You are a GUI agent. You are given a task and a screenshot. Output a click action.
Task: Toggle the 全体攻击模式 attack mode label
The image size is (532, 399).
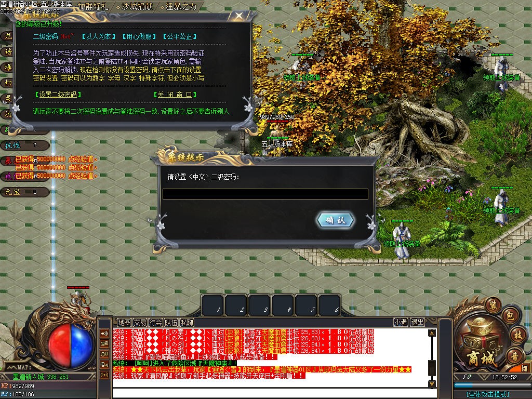pos(487,394)
